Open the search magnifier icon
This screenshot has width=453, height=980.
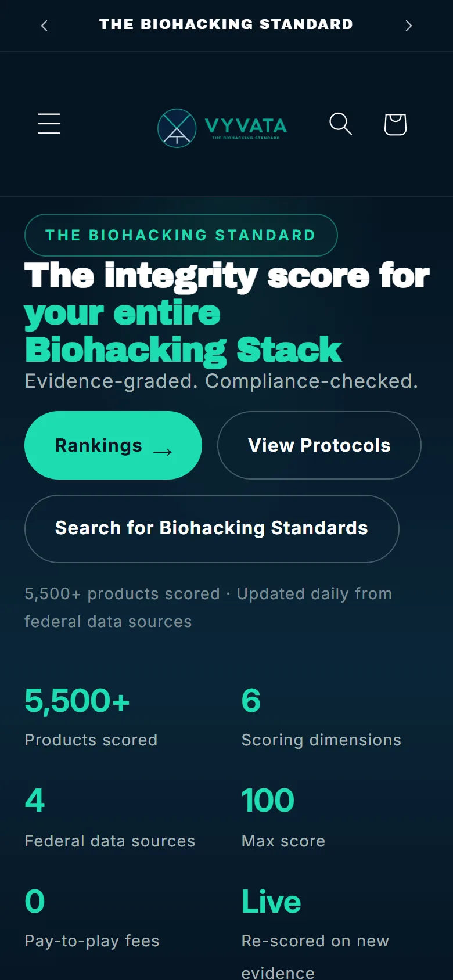point(341,124)
